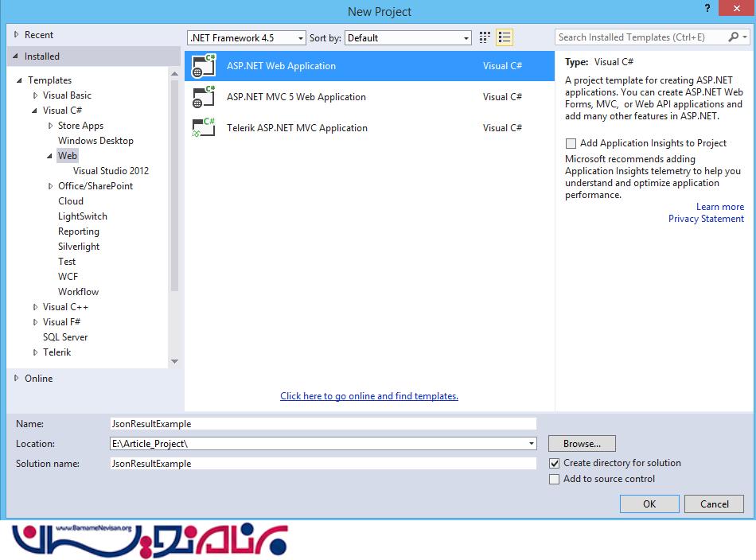Select the Cloud template category
Screen dimensions: 756x560
(x=71, y=201)
